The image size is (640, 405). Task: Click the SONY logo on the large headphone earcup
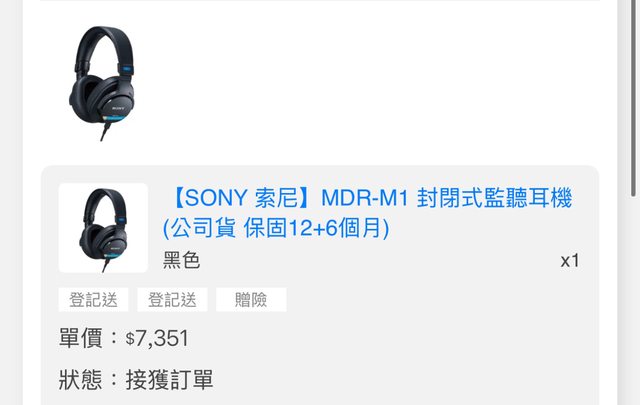[x=118, y=109]
